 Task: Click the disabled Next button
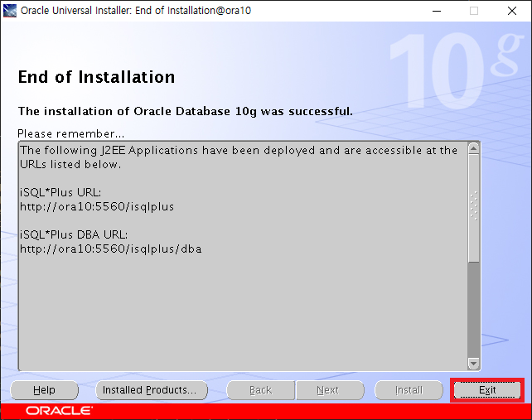click(x=330, y=390)
